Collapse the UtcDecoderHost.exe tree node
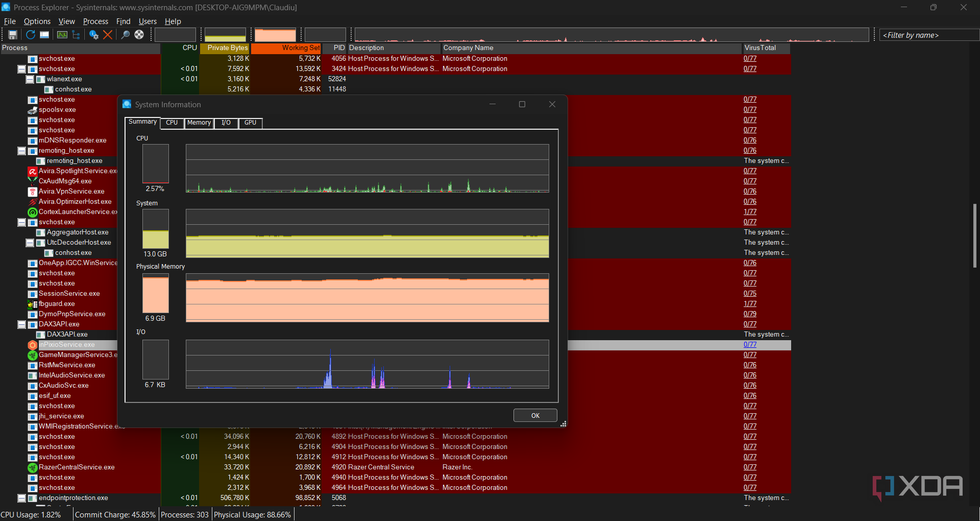The height and width of the screenshot is (521, 980). pyautogui.click(x=30, y=243)
